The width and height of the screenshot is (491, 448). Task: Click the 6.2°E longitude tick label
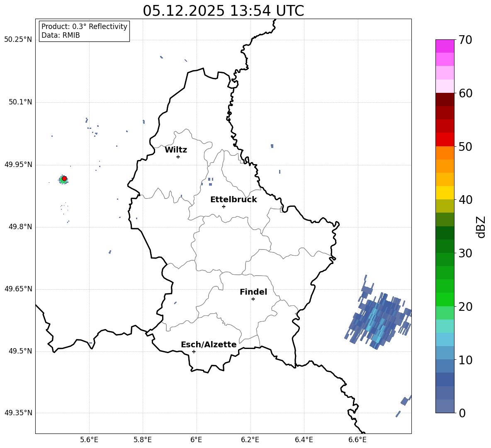[x=250, y=440]
